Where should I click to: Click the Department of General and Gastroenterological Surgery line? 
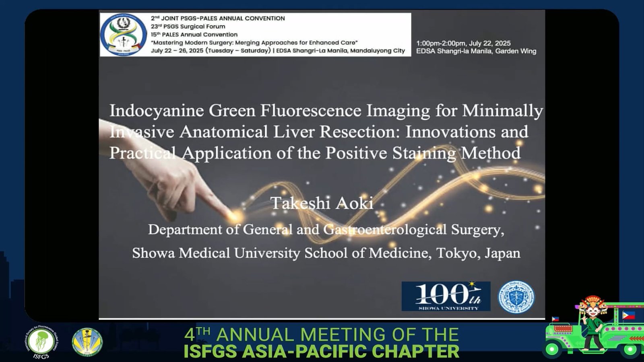point(326,229)
